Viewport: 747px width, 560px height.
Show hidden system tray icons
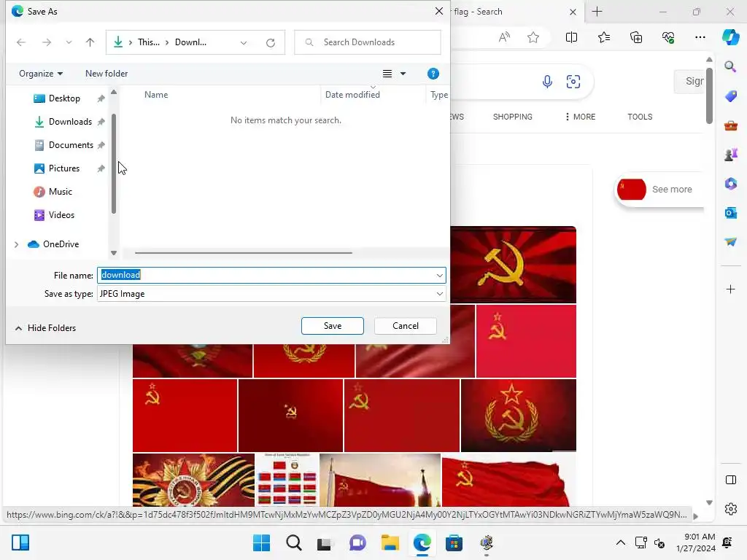click(x=620, y=542)
